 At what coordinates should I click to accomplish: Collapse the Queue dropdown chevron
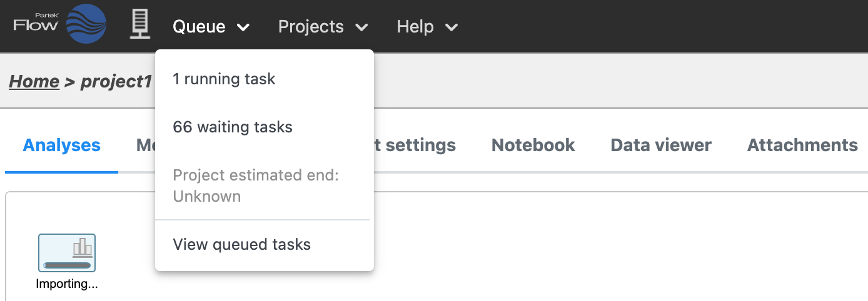pos(243,27)
